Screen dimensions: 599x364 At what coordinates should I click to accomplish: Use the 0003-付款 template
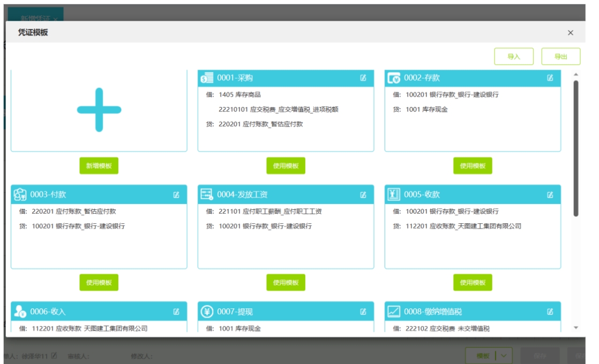point(99,282)
